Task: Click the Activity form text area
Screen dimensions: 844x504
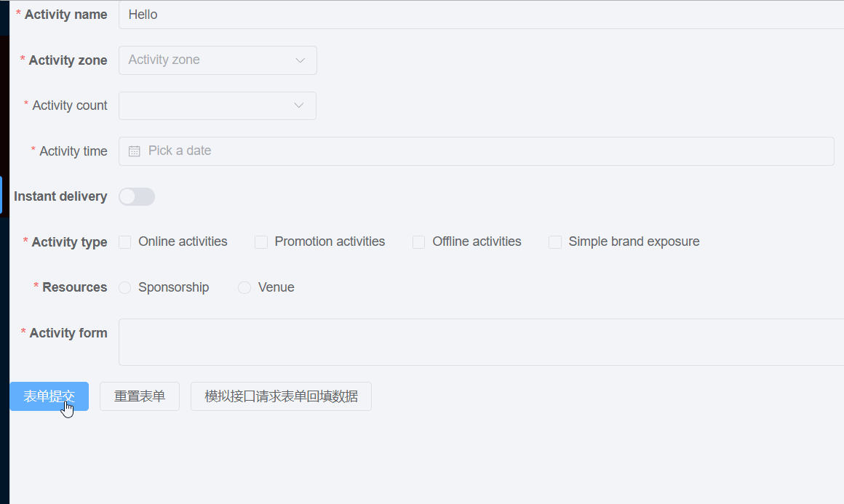Action: coord(481,342)
